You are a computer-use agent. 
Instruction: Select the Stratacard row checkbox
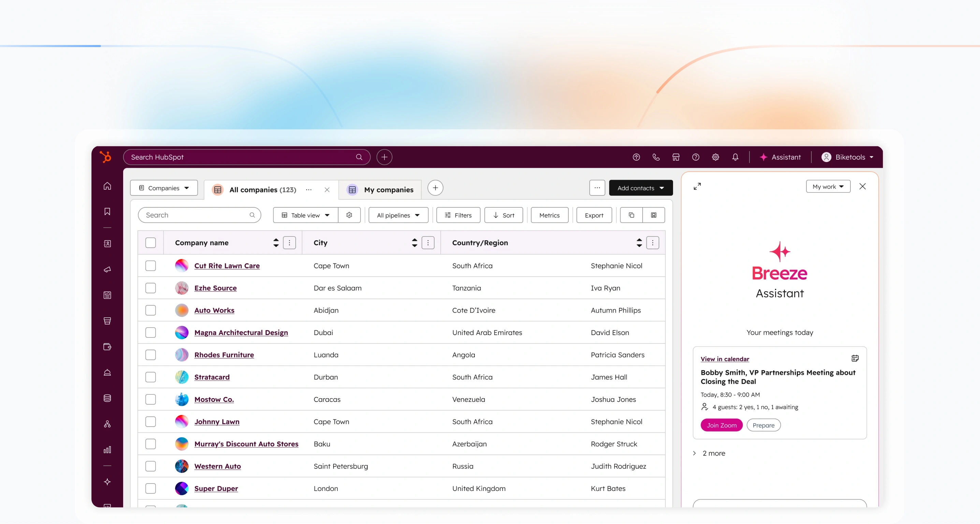(151, 377)
